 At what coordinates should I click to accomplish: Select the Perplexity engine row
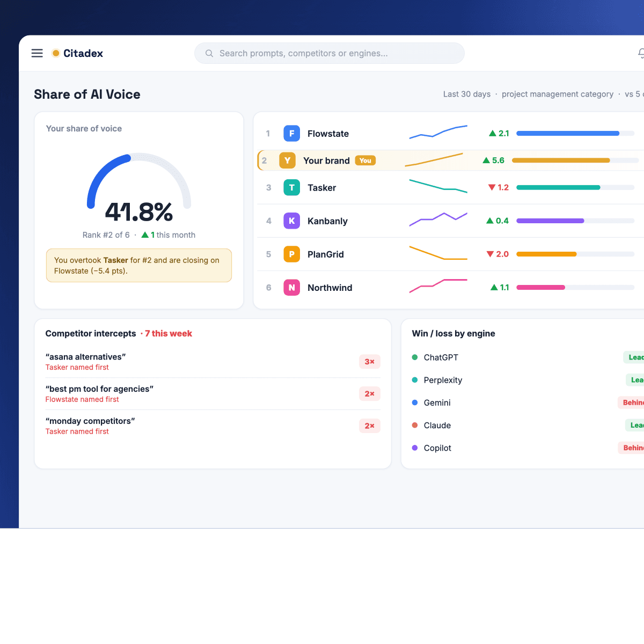[x=528, y=380]
